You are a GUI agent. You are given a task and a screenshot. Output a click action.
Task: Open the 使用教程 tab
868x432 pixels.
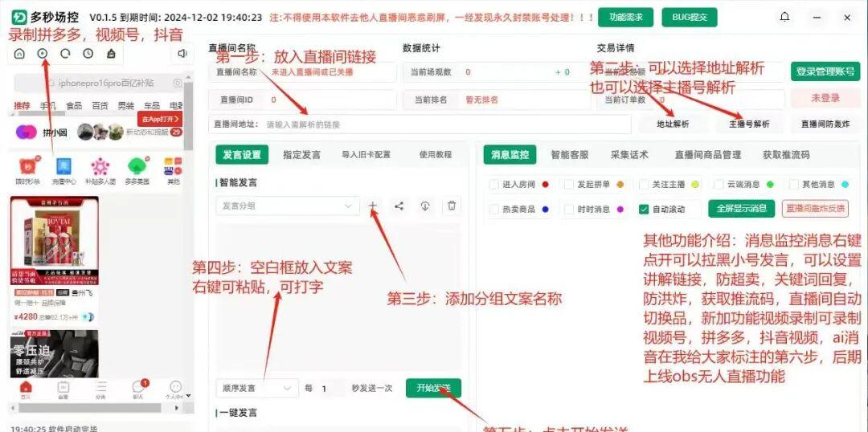click(435, 155)
